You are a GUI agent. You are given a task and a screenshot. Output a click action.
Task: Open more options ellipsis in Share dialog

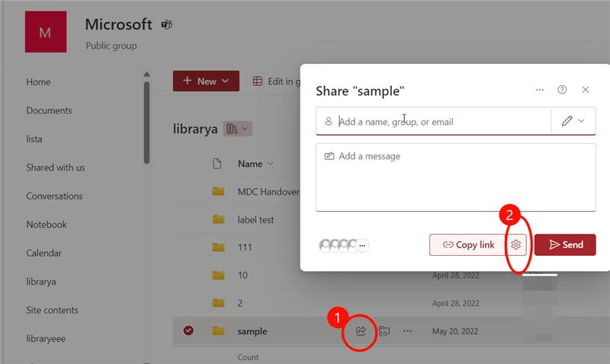(x=540, y=90)
